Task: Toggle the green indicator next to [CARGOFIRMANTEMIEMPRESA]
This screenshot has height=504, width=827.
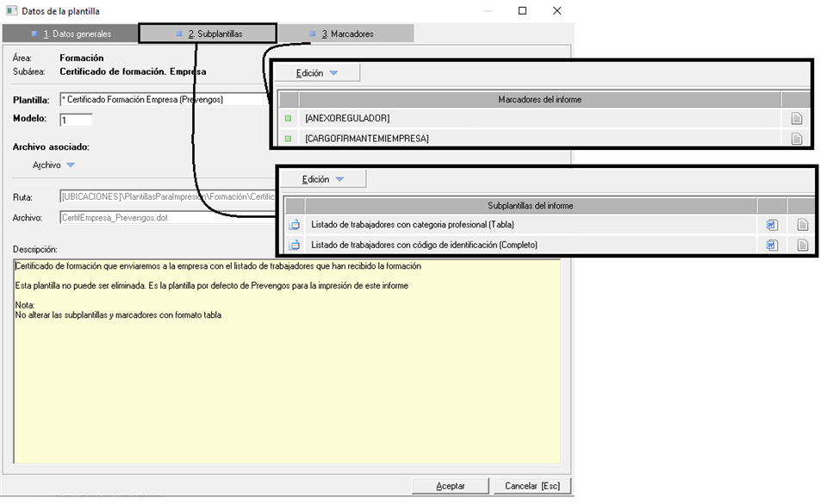Action: [x=288, y=139]
